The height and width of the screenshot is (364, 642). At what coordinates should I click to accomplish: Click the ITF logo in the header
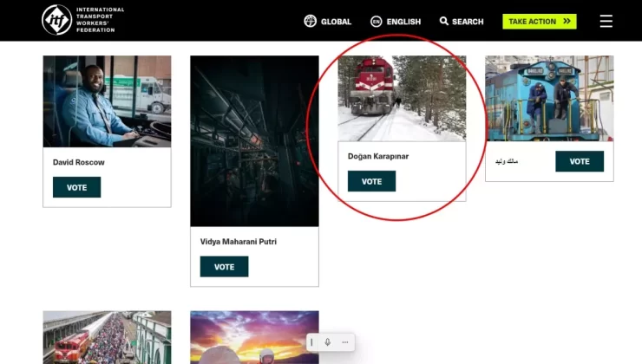tap(57, 20)
